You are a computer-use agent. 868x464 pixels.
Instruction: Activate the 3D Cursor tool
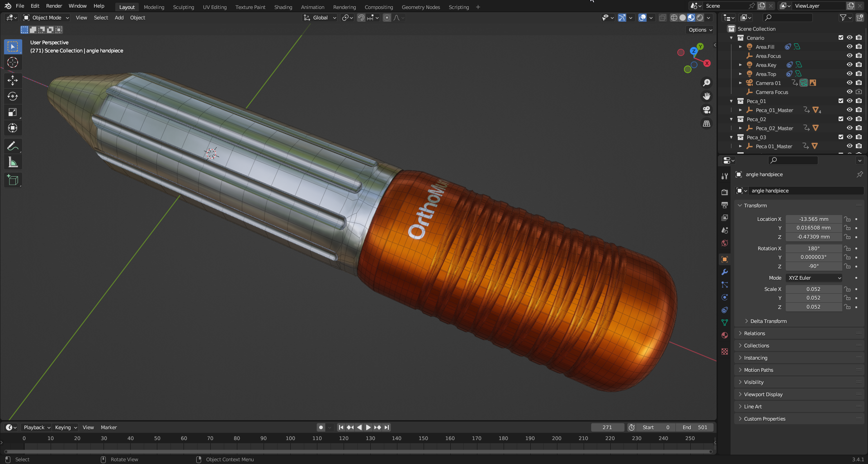(13, 62)
